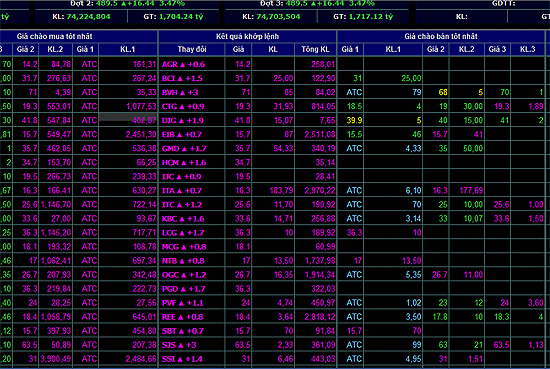Click DIG sell price 39.9
This screenshot has height=369, width=550.
[x=354, y=120]
